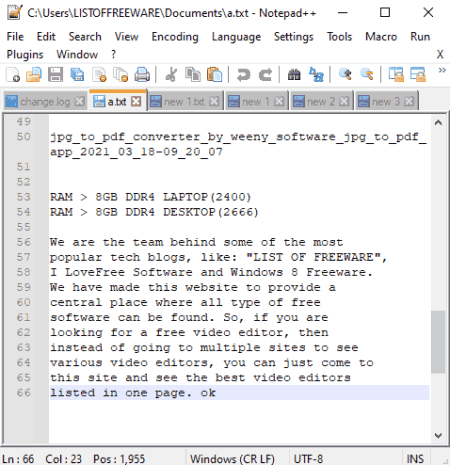Open the Run menu

pyautogui.click(x=420, y=36)
